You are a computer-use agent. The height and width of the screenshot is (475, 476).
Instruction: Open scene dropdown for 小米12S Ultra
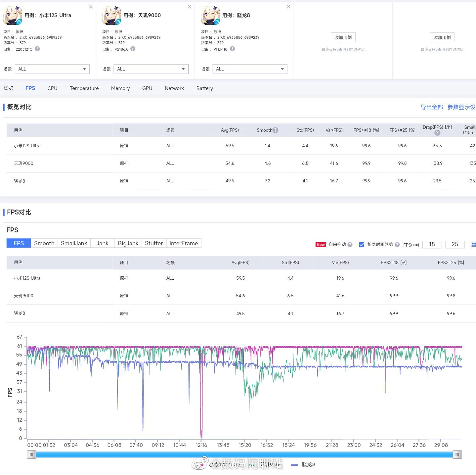click(52, 69)
